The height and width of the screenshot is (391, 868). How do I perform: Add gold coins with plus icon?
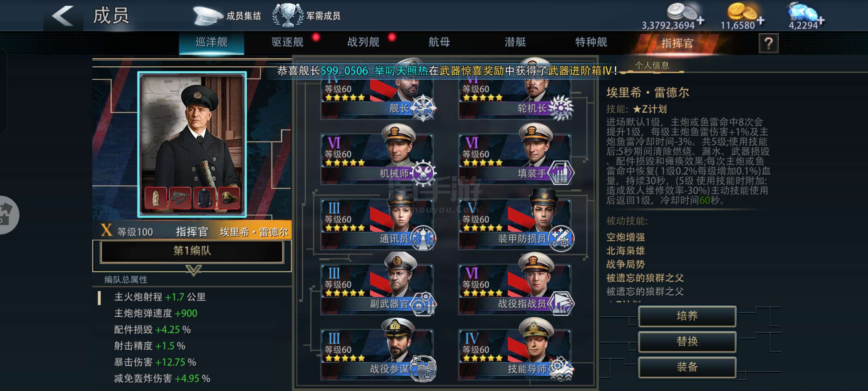(x=761, y=21)
